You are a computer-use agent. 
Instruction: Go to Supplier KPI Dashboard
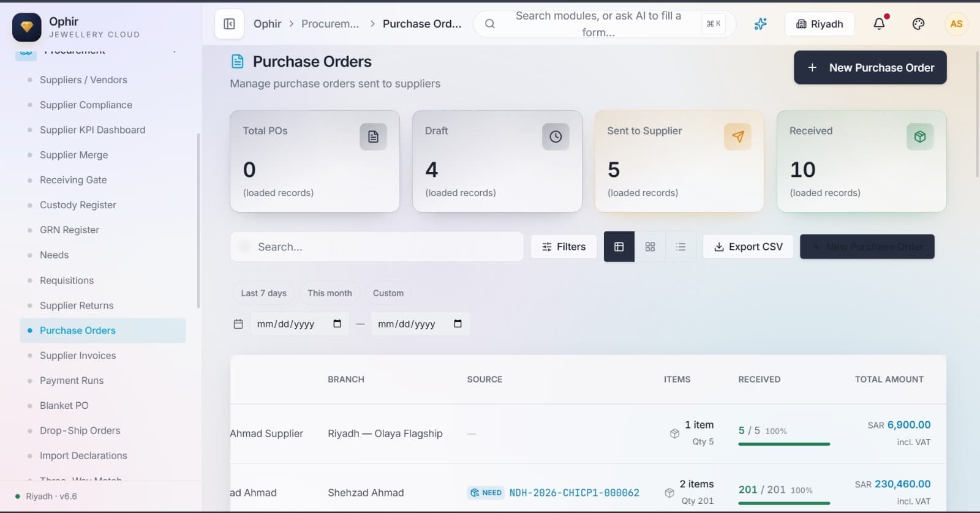(x=92, y=130)
